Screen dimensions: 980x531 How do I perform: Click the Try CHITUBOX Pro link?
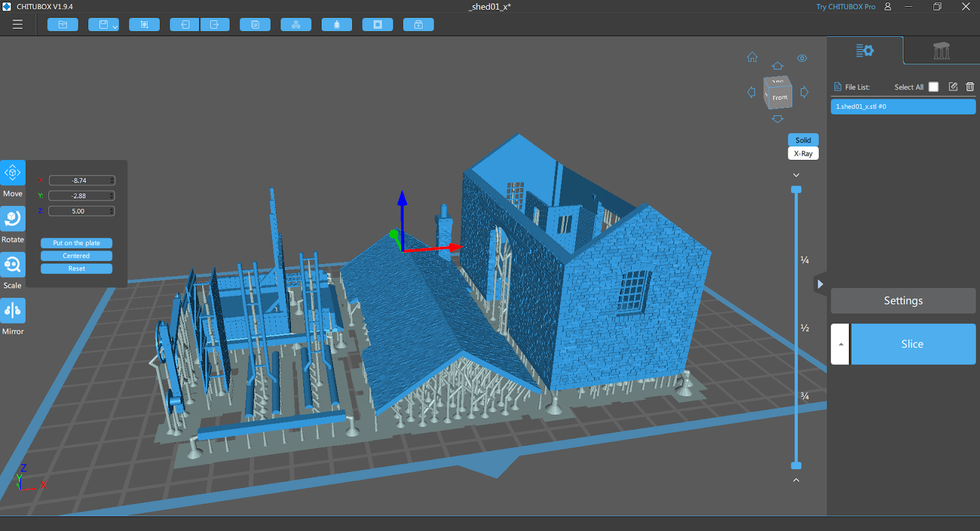(845, 7)
